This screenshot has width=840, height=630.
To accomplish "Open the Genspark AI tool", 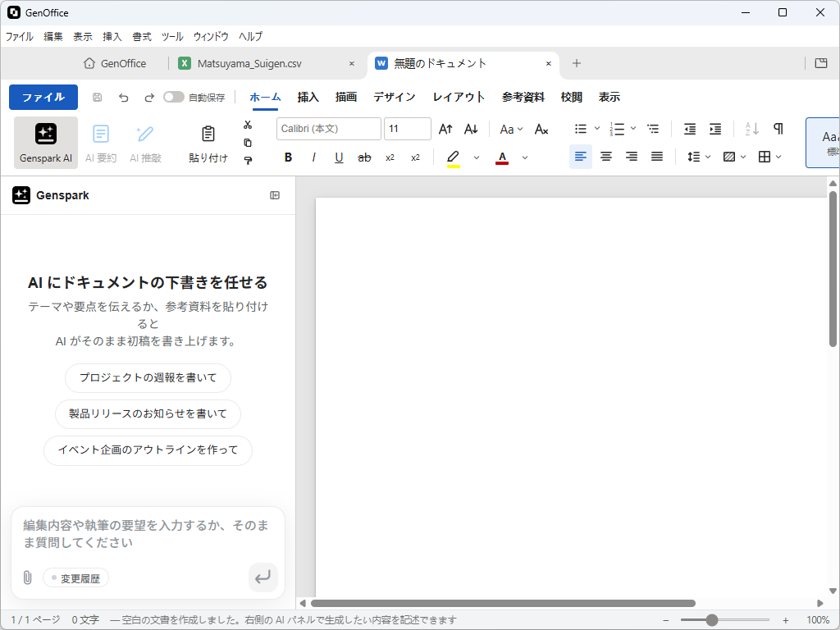I will (x=46, y=143).
